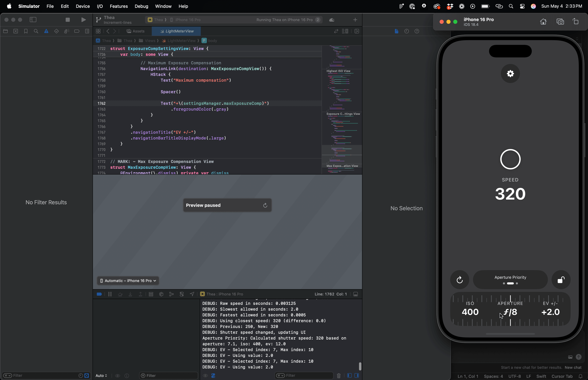Viewport: 588px width, 380px height.
Task: Click the aperture dial slider showing f/8
Action: coord(510,312)
